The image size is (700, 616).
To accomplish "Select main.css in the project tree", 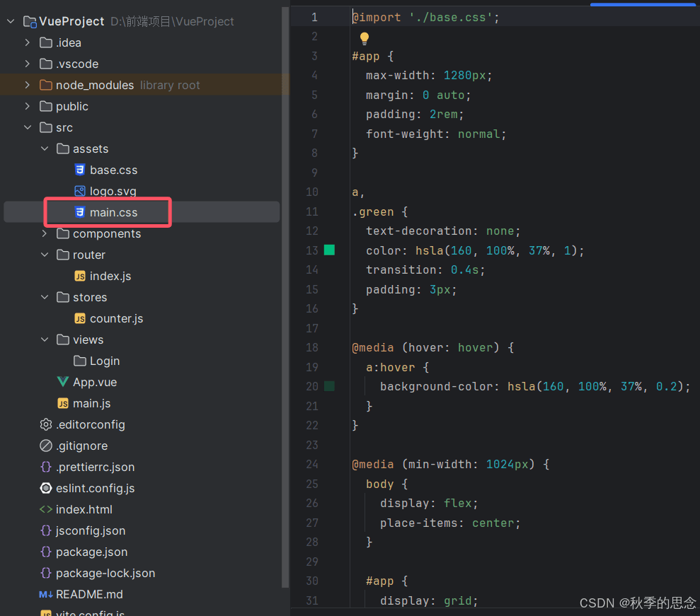I will (113, 212).
